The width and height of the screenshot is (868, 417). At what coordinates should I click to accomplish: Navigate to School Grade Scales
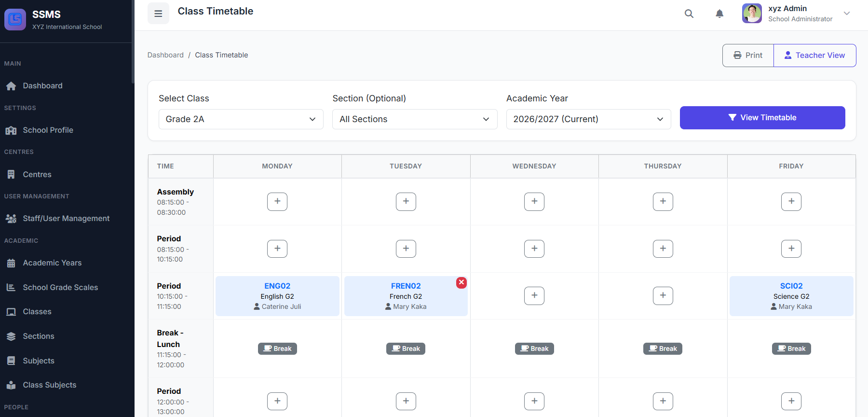pyautogui.click(x=60, y=288)
